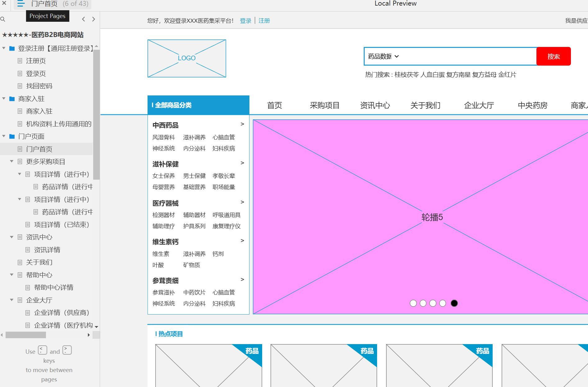This screenshot has height=387, width=588.
Task: Open the sitemap search magnifier icon
Action: point(3,19)
